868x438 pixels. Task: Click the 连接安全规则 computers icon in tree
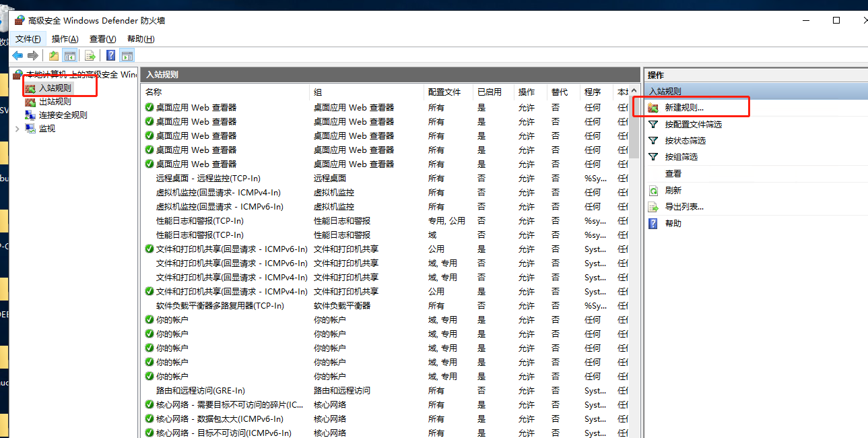click(30, 115)
